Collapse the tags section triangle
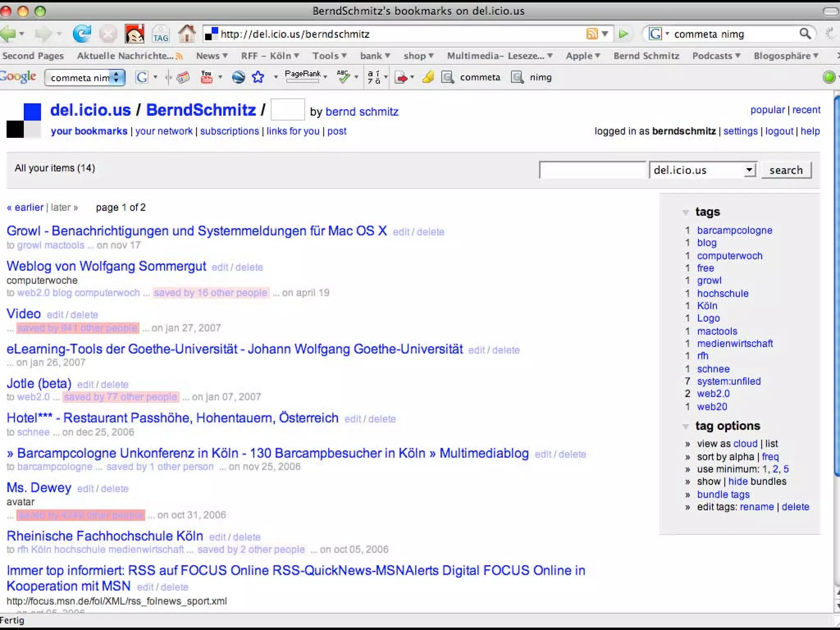 click(685, 212)
